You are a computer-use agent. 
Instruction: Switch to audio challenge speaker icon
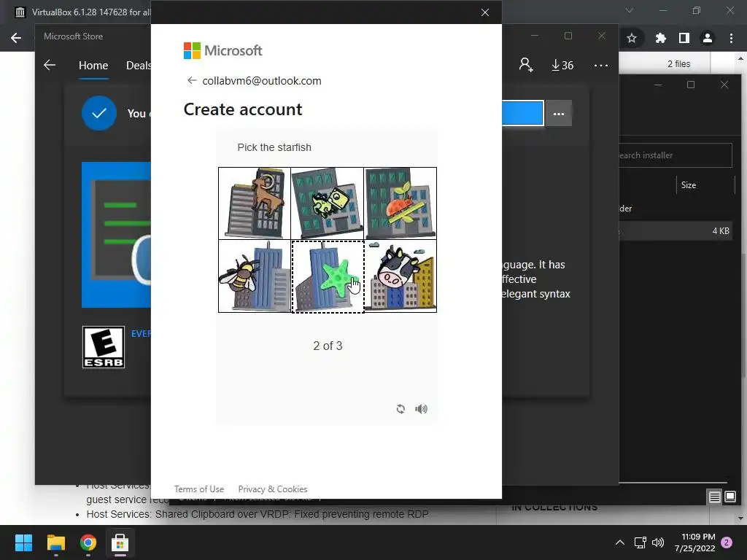pos(421,408)
